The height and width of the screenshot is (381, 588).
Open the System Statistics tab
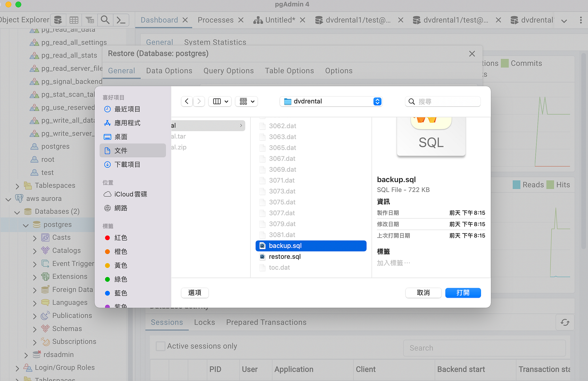click(x=215, y=42)
